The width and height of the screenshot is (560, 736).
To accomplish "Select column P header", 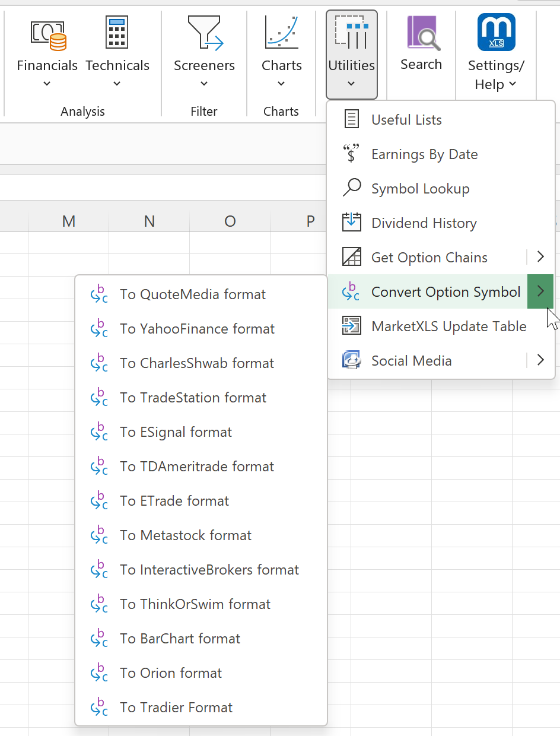I will click(x=300, y=221).
